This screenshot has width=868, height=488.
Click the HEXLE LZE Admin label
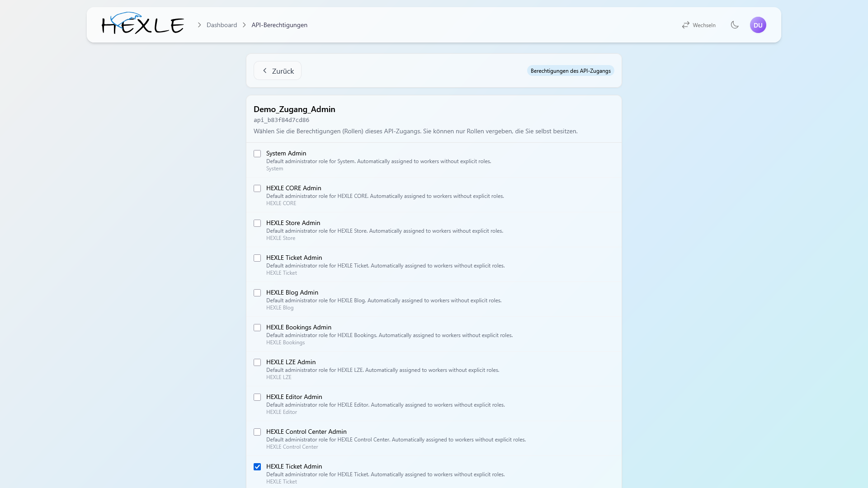(291, 362)
